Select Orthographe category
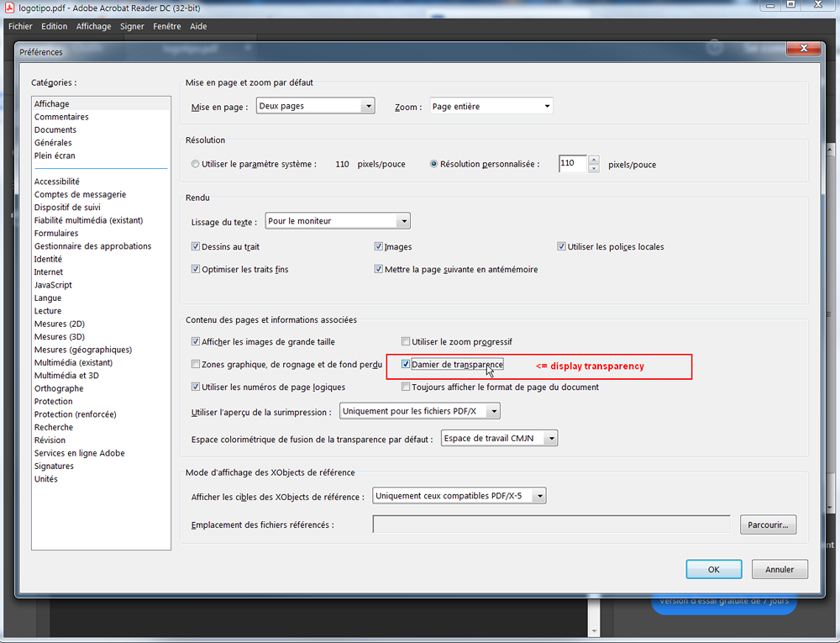 click(x=101, y=388)
